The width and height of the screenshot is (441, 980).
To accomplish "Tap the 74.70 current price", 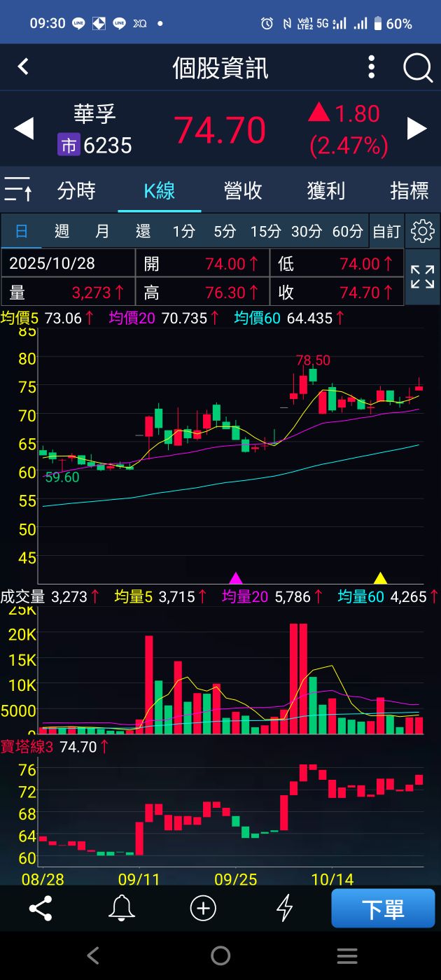I will pyautogui.click(x=220, y=130).
